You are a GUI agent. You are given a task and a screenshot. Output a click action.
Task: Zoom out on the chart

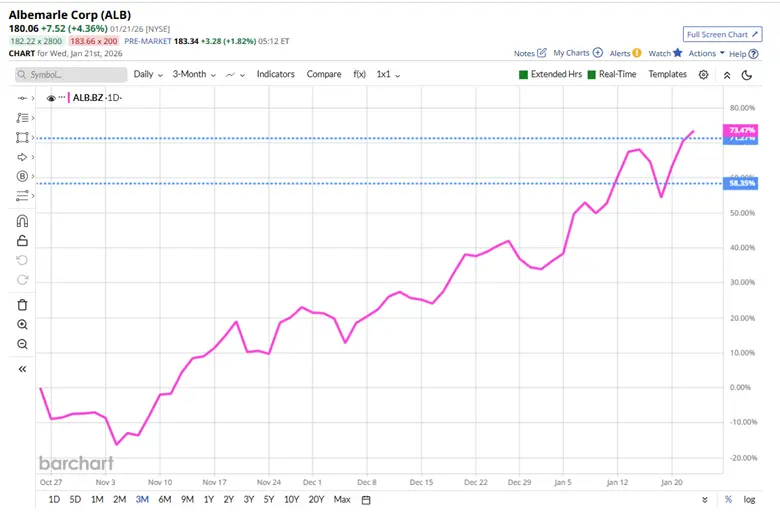[x=22, y=344]
